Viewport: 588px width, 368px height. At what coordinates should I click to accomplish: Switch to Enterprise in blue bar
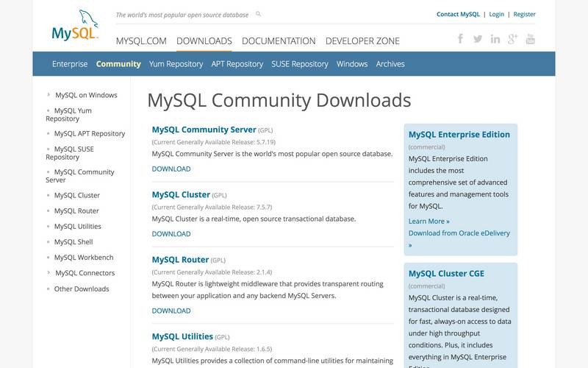pyautogui.click(x=70, y=64)
